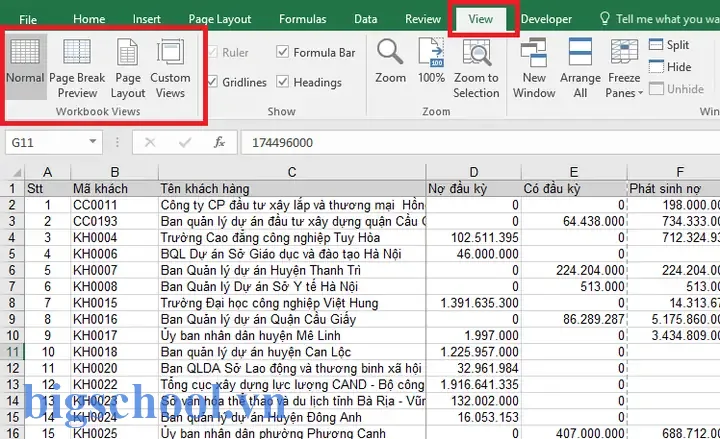Select row 11 header
This screenshot has width=720, height=439.
click(x=12, y=352)
